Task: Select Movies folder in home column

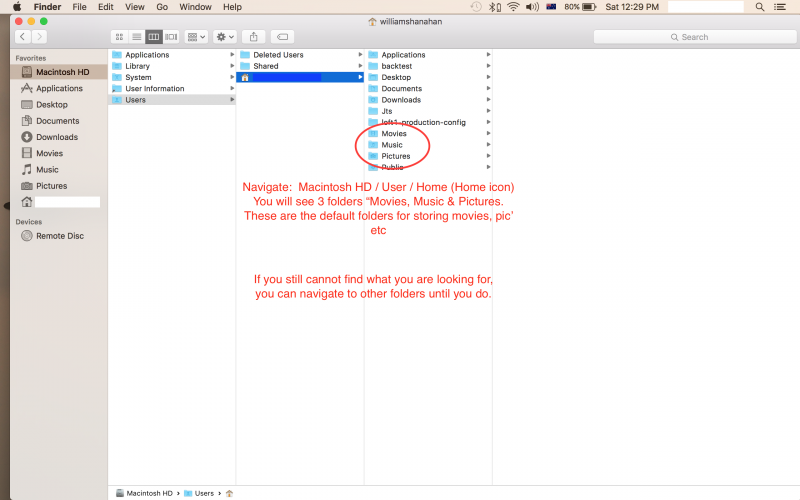Action: point(429,133)
